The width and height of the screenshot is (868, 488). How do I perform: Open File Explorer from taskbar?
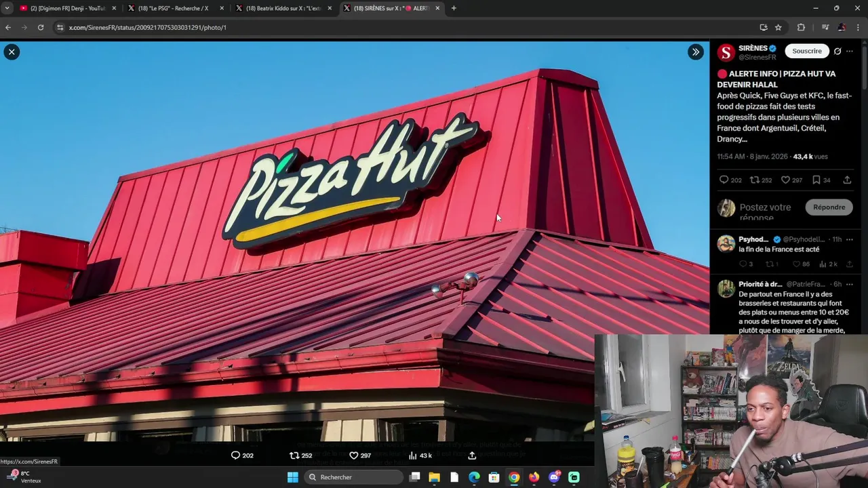[435, 477]
